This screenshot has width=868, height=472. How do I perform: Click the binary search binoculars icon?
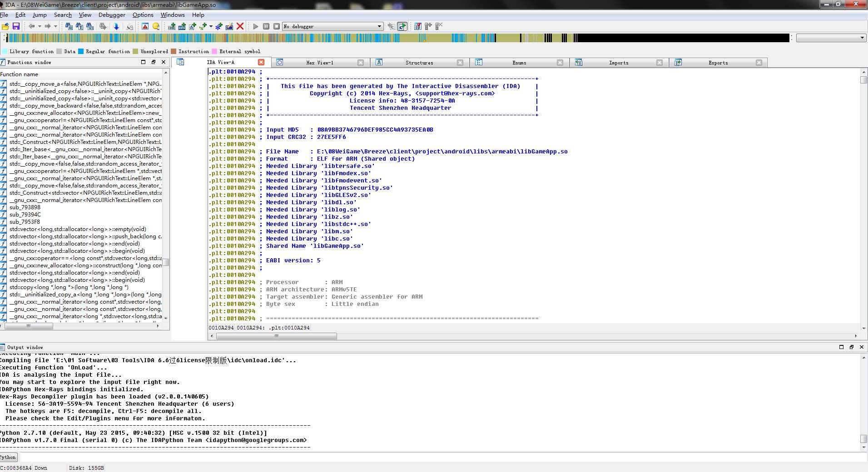point(89,26)
